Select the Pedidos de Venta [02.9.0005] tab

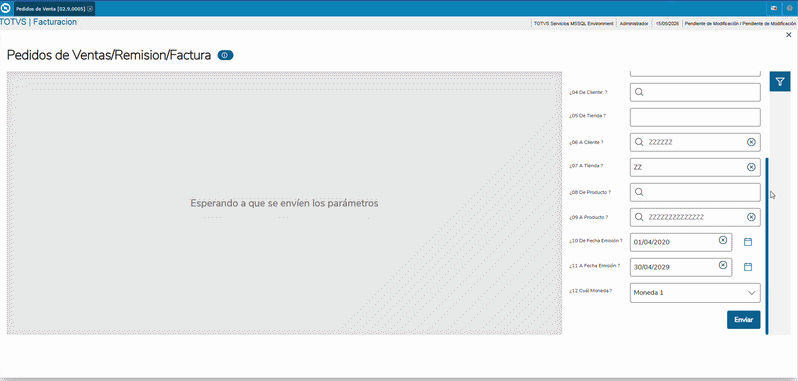[54, 9]
